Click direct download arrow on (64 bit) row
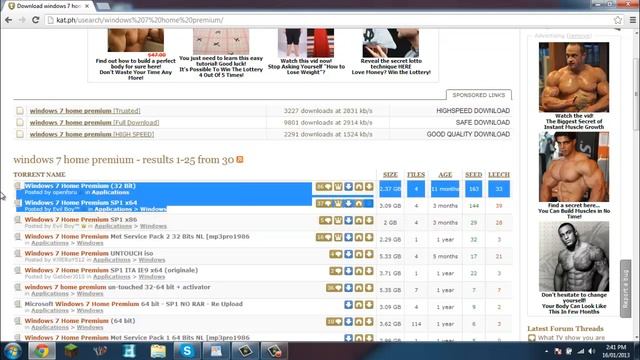 click(x=369, y=322)
